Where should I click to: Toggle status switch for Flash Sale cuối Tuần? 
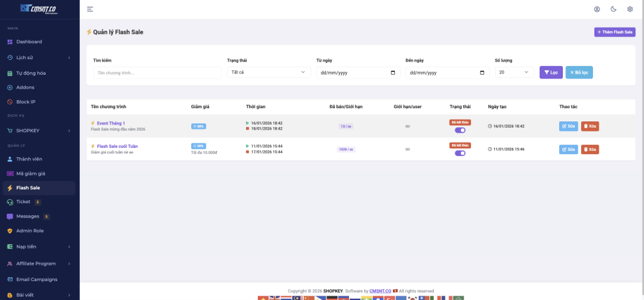tap(460, 153)
